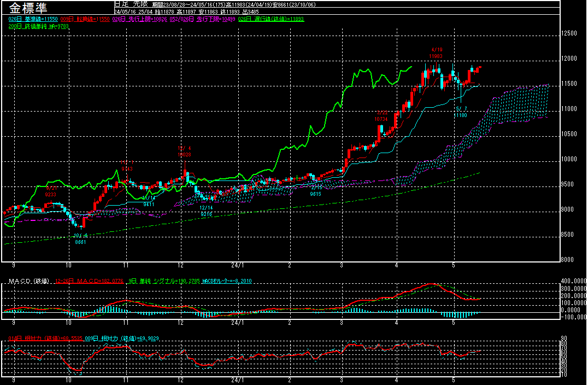The width and height of the screenshot is (588, 385).
Task: Click the 5/7 11180 low annotation
Action: coord(461,112)
